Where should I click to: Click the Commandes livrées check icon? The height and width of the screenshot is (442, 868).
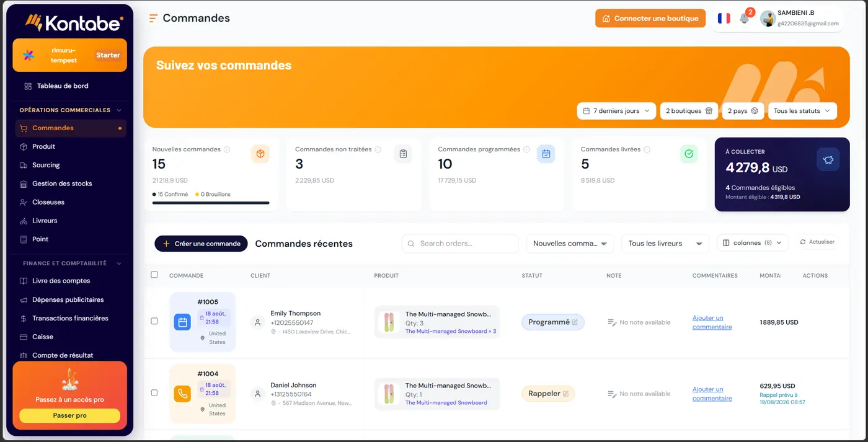(x=689, y=154)
